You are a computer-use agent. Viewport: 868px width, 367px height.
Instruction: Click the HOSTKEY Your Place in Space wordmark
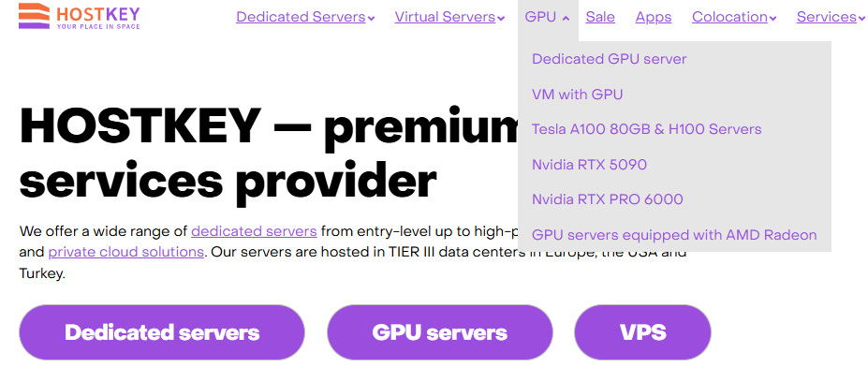pyautogui.click(x=98, y=17)
